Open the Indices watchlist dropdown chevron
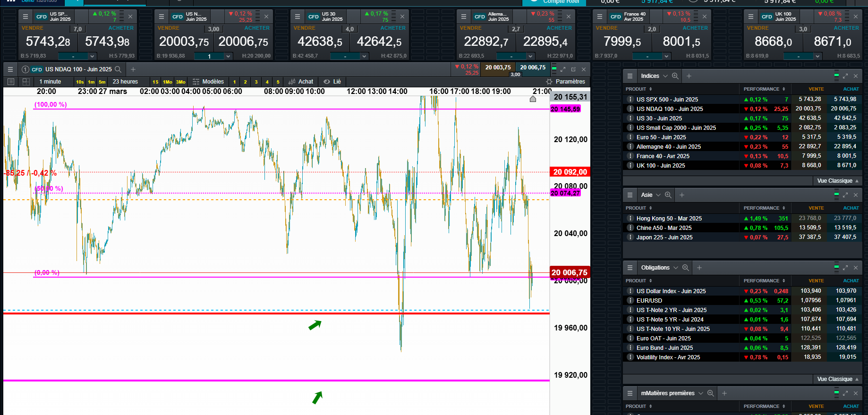 coord(665,76)
